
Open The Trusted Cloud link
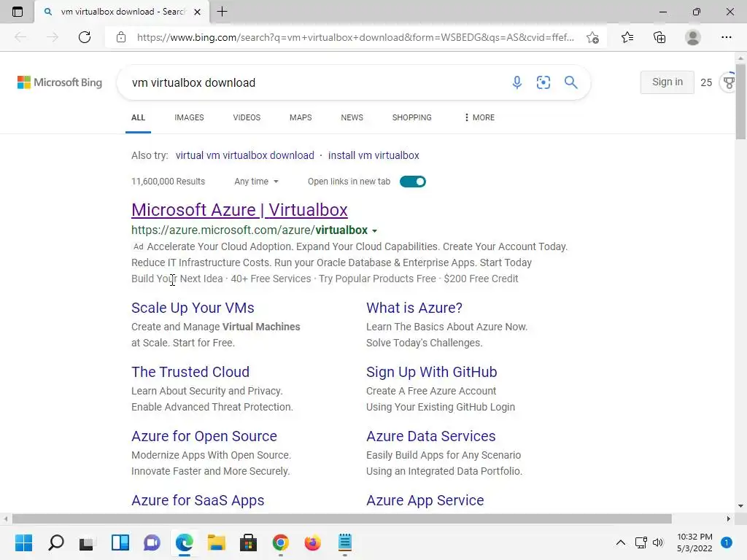click(x=190, y=372)
